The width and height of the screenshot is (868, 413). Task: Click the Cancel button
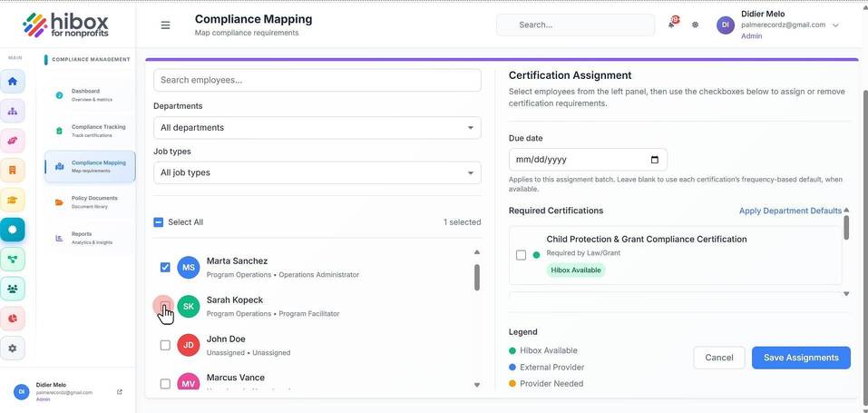click(719, 358)
